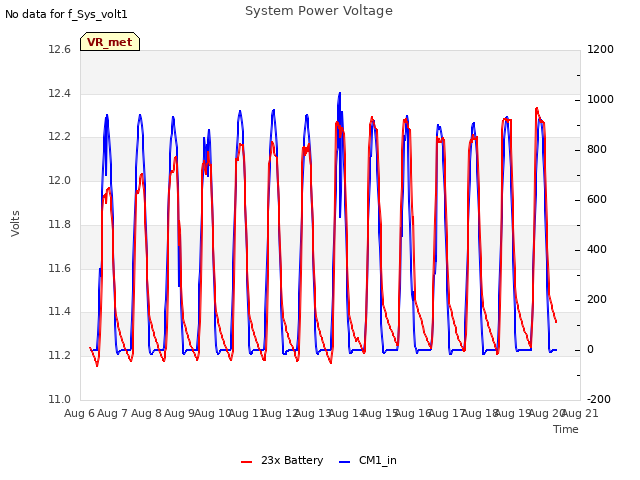
Task: Click the Volts y-axis title
Action: point(15,224)
